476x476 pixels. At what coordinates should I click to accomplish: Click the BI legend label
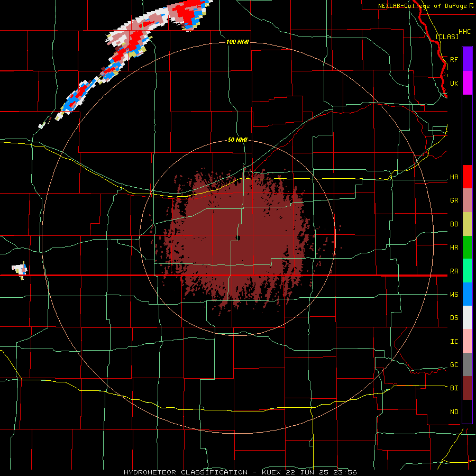(x=454, y=388)
